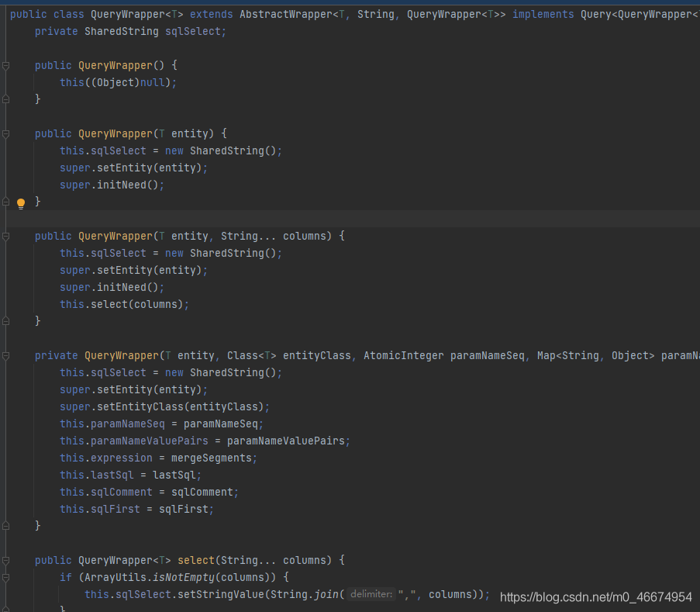Fold the private QueryWrapper constructor from the gutter
700x612 pixels.
[6, 355]
